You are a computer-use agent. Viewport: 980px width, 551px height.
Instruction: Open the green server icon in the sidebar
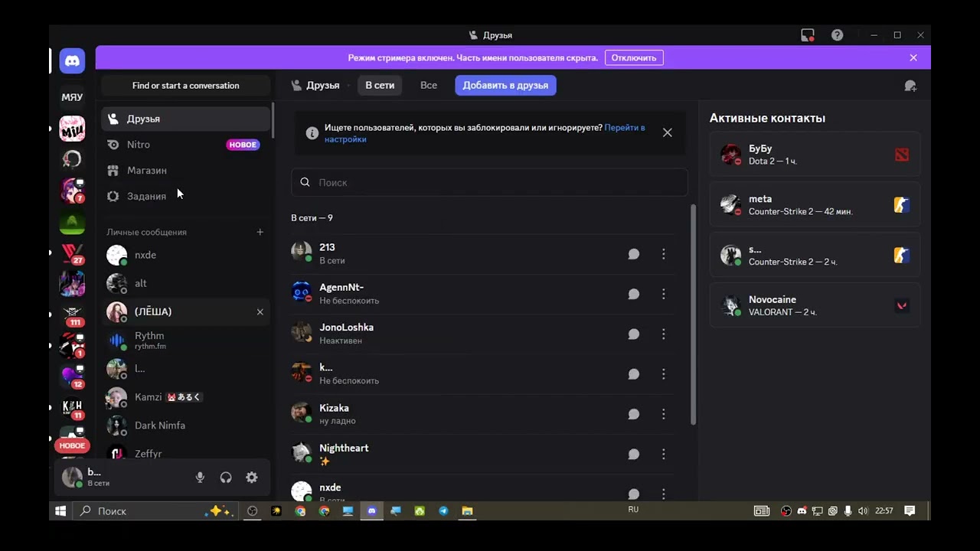pyautogui.click(x=72, y=222)
